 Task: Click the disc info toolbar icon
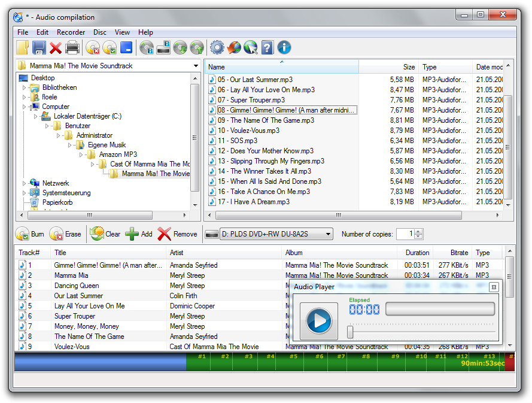pos(148,47)
